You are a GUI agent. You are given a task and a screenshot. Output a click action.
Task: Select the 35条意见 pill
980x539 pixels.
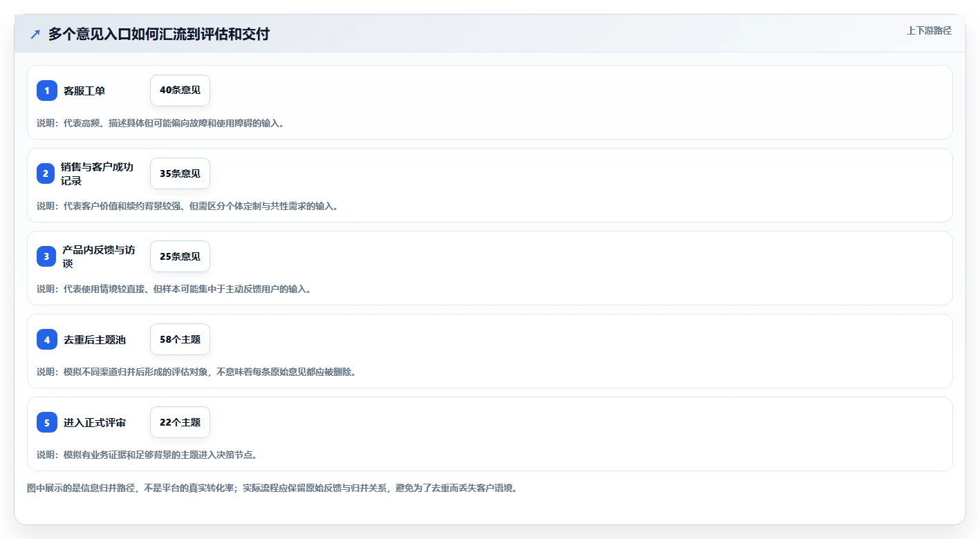pyautogui.click(x=180, y=173)
